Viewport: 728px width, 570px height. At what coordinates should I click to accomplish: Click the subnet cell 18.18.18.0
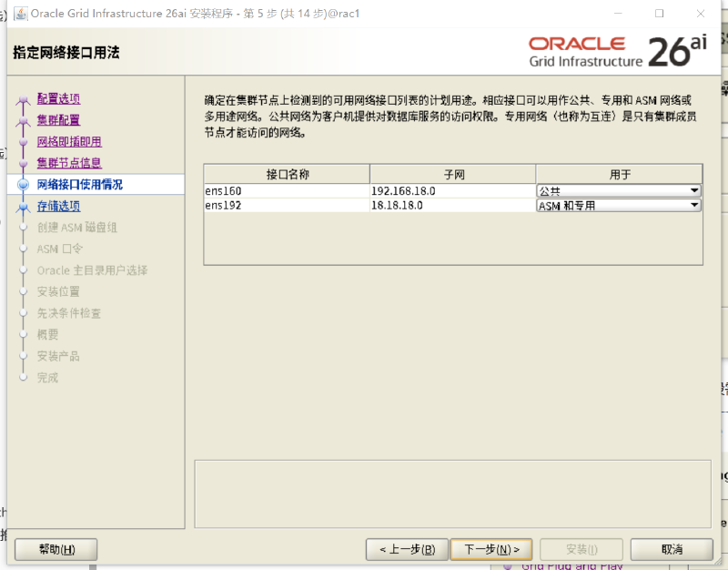[452, 206]
